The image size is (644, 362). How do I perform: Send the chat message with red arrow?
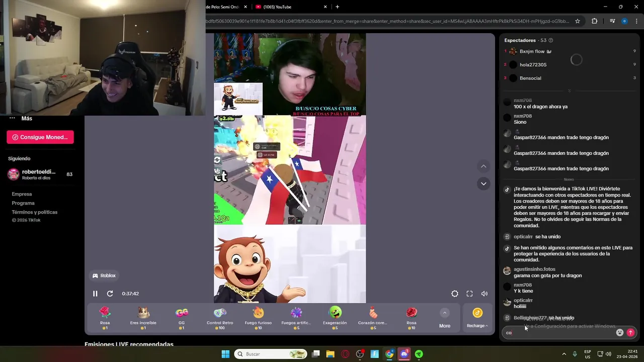(630, 332)
